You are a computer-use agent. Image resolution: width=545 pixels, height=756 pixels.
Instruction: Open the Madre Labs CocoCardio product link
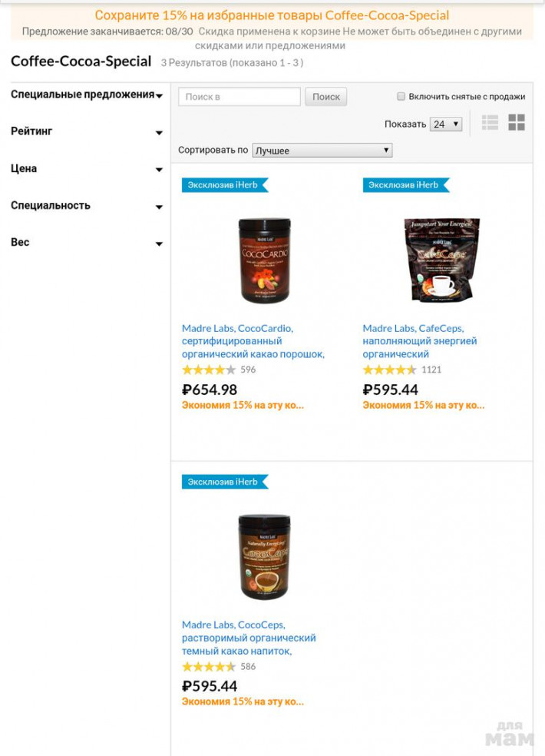[253, 341]
